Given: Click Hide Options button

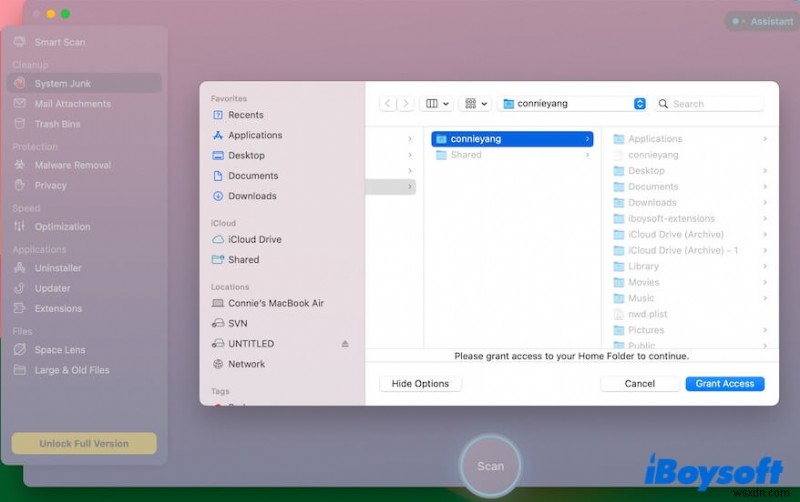Looking at the screenshot, I should (x=420, y=384).
